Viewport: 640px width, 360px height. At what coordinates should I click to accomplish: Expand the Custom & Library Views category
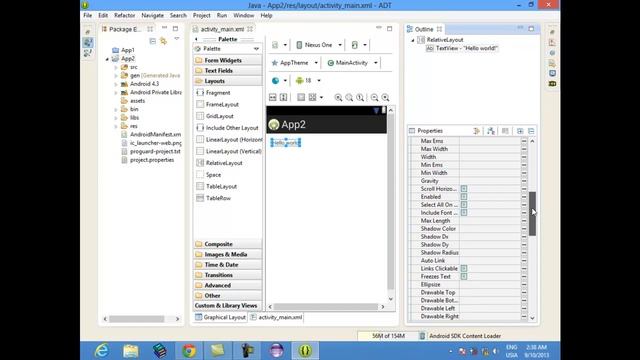[228, 306]
